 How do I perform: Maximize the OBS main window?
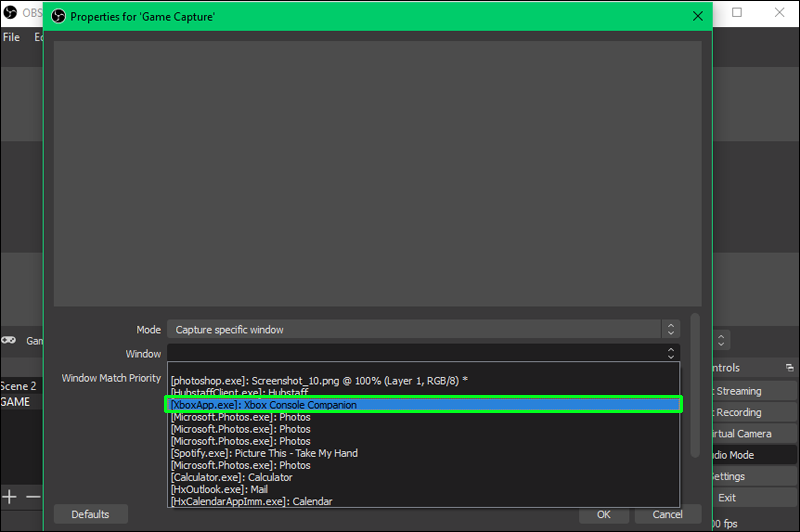(x=737, y=12)
